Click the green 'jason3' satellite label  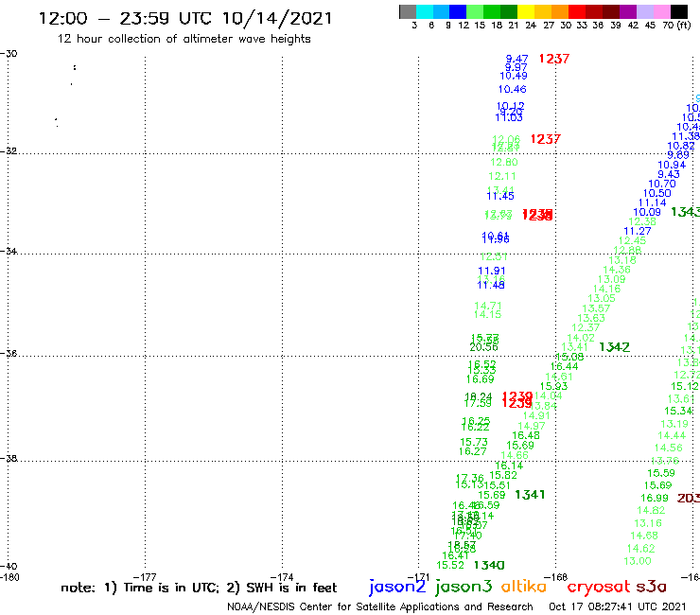pos(464,587)
